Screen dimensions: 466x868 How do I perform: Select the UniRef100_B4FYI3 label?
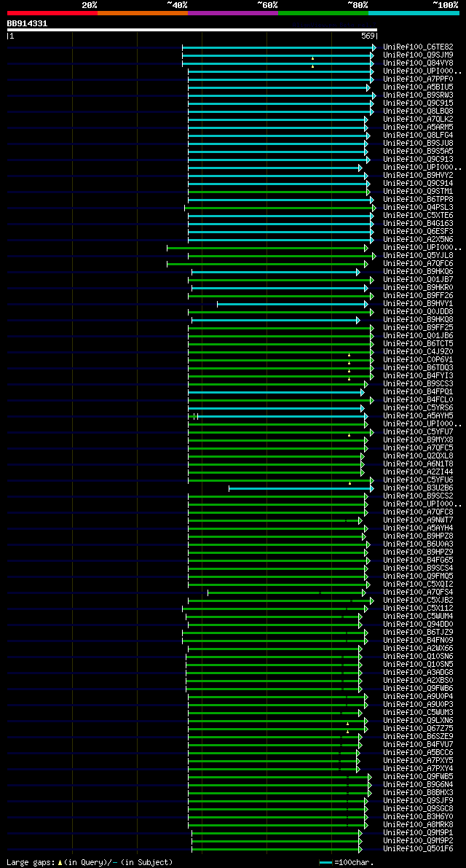point(418,376)
